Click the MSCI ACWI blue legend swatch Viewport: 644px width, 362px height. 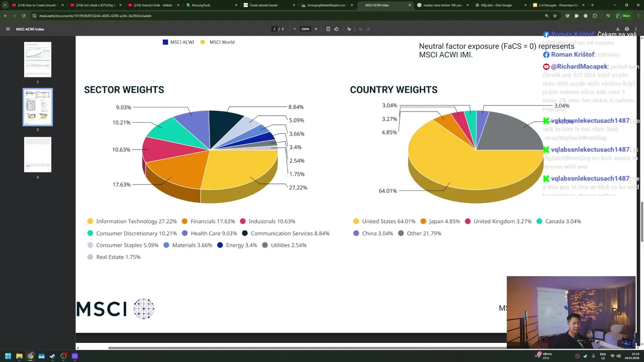tap(165, 42)
